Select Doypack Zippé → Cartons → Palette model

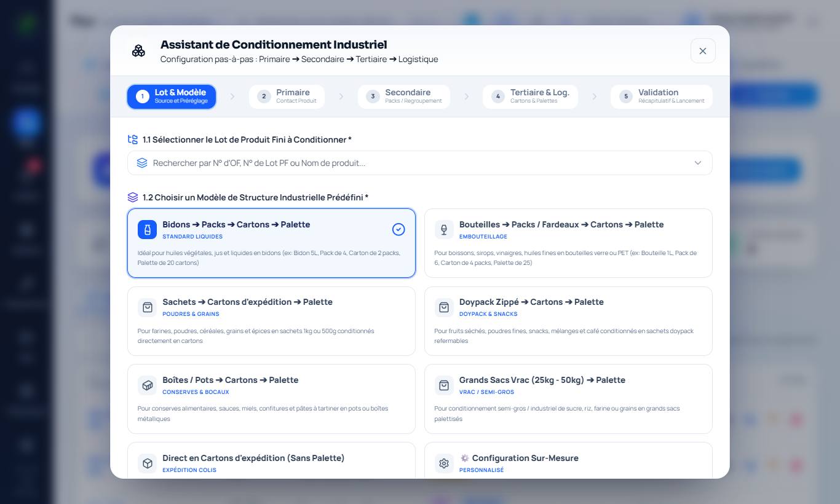coord(568,321)
